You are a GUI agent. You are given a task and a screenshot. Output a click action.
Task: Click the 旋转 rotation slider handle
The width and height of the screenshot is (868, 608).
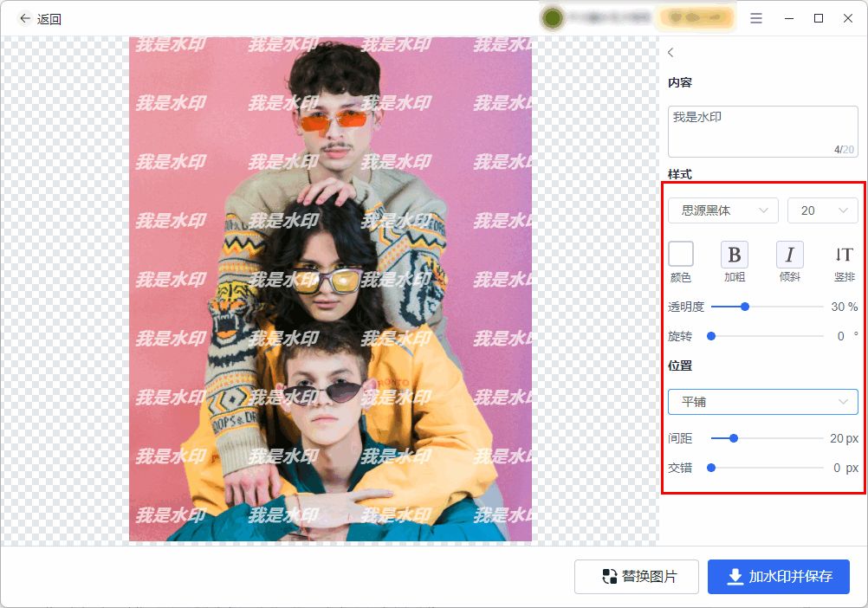pyautogui.click(x=711, y=336)
